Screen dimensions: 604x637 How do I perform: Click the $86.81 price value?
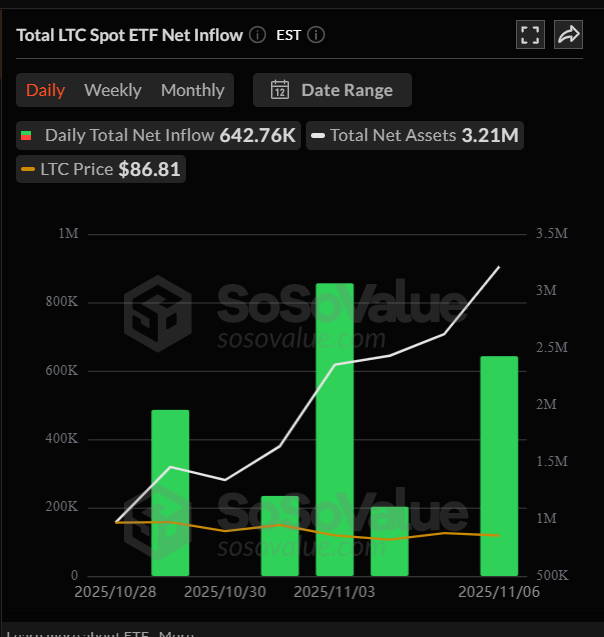coord(149,169)
